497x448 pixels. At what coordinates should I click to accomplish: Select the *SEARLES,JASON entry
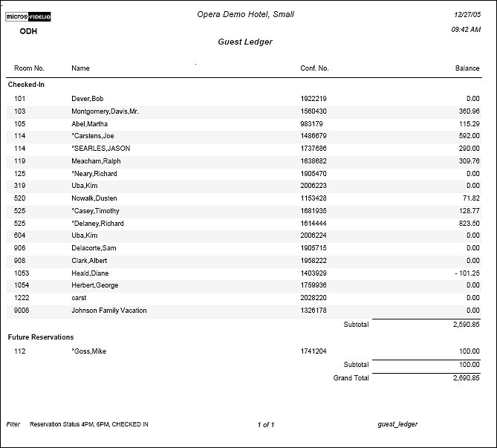pos(100,149)
